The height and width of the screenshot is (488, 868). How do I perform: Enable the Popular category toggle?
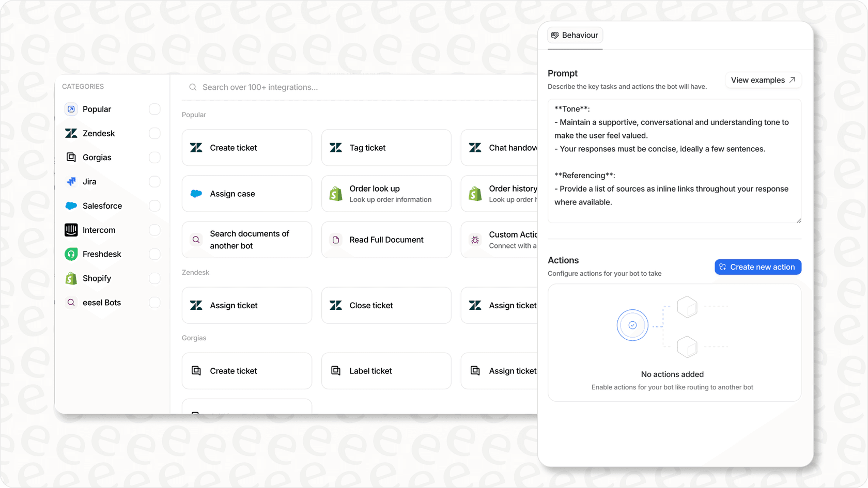click(x=154, y=109)
